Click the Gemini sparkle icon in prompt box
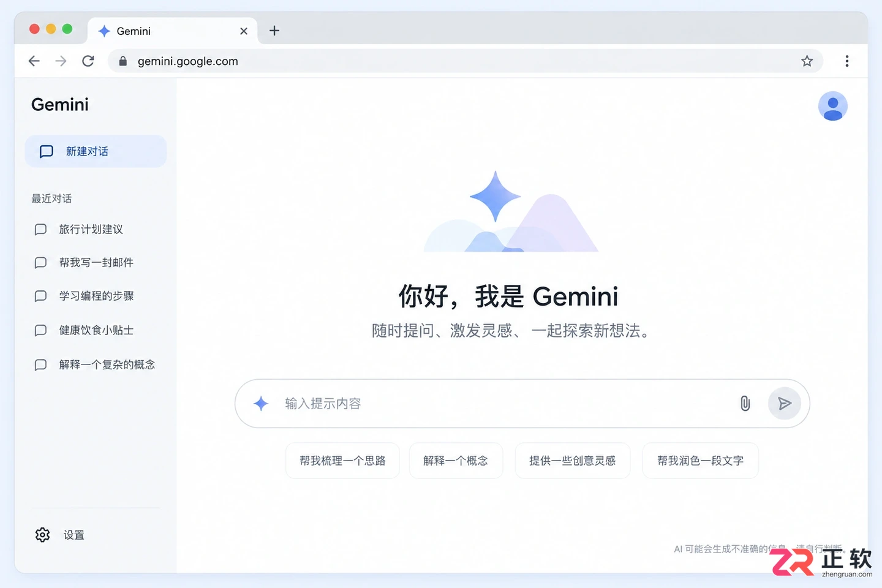882x588 pixels. click(261, 404)
